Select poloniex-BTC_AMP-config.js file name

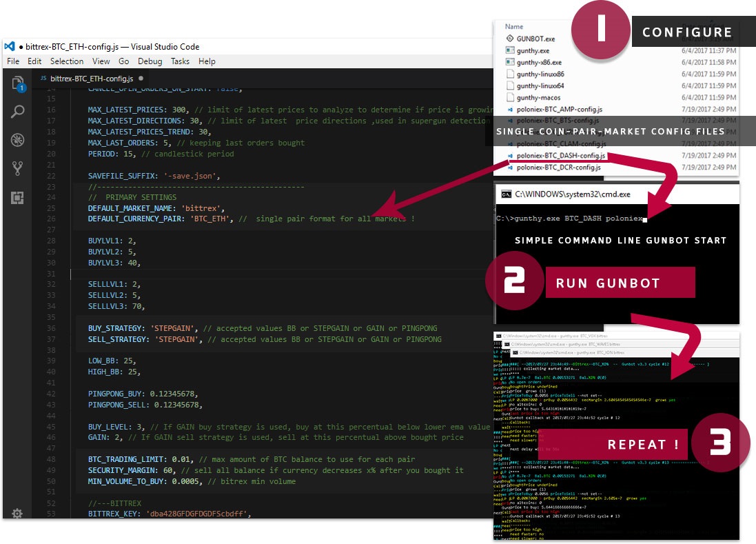[x=560, y=110]
